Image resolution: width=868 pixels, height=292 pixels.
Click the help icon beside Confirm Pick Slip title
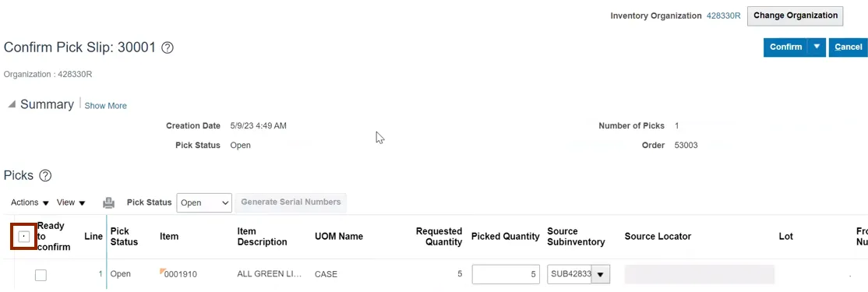(x=168, y=47)
